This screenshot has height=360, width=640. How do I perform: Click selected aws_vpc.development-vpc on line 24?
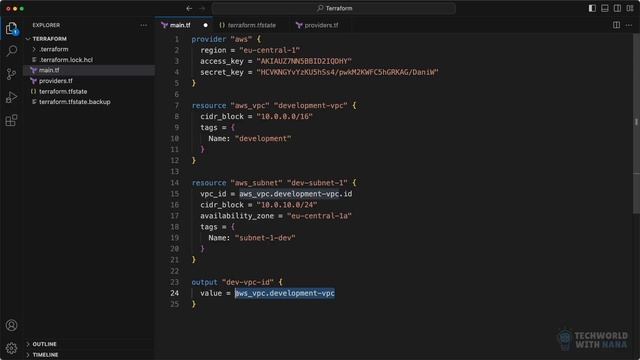285,293
